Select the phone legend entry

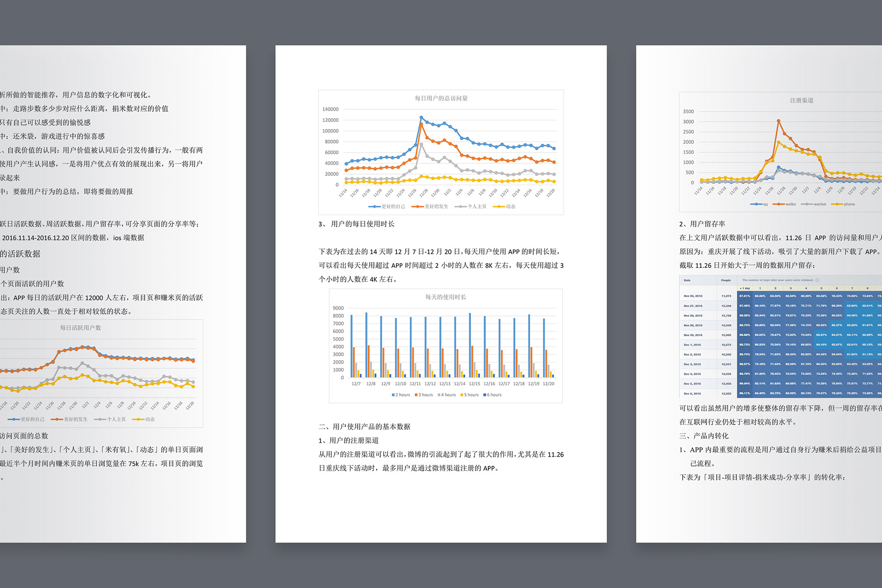tap(842, 204)
